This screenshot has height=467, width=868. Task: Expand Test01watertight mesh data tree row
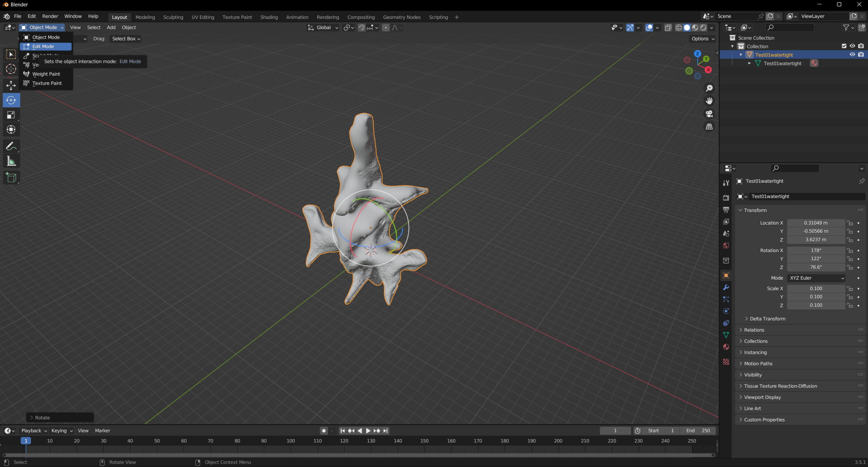coord(749,63)
